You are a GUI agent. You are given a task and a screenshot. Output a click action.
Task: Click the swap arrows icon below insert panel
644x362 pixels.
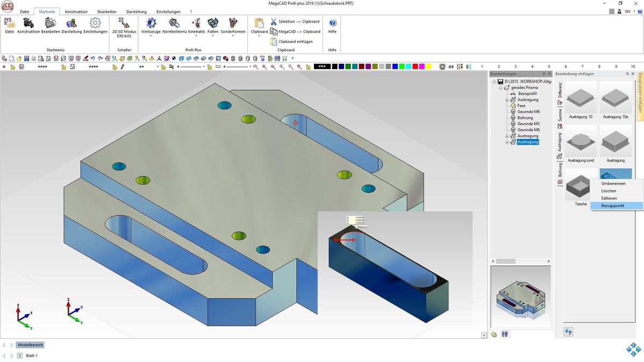568,332
